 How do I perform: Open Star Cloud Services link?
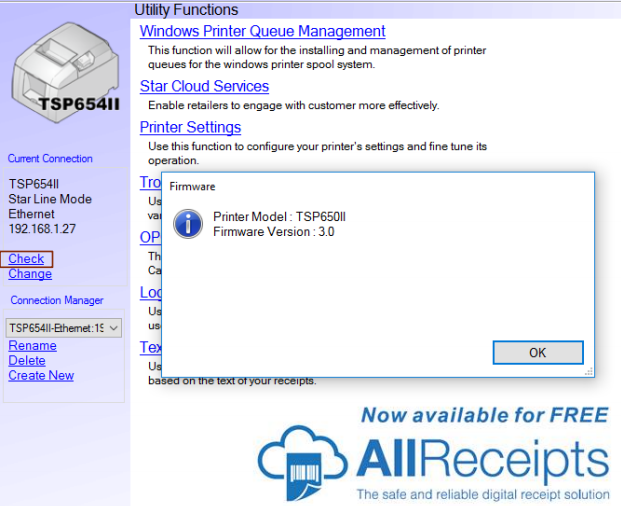[204, 86]
